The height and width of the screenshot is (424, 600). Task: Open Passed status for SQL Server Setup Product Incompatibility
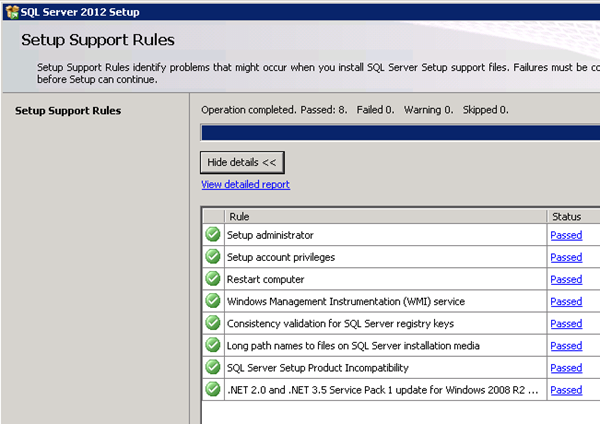pyautogui.click(x=566, y=367)
